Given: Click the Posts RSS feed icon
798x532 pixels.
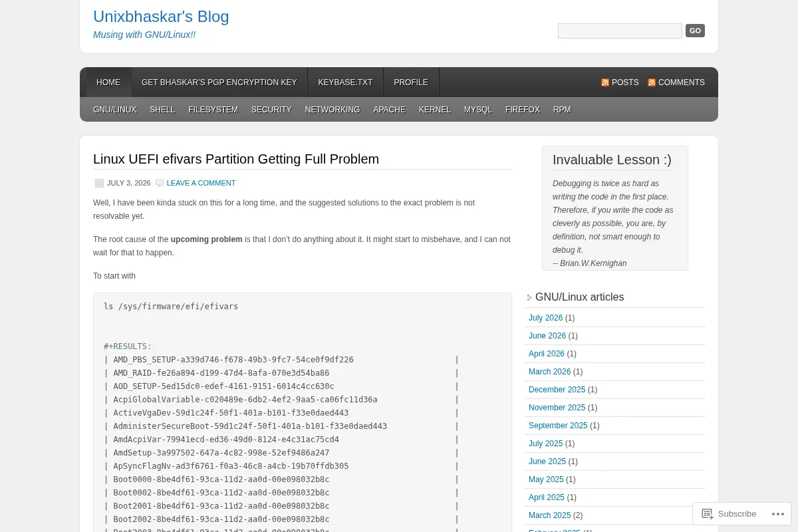Looking at the screenshot, I should (x=605, y=82).
